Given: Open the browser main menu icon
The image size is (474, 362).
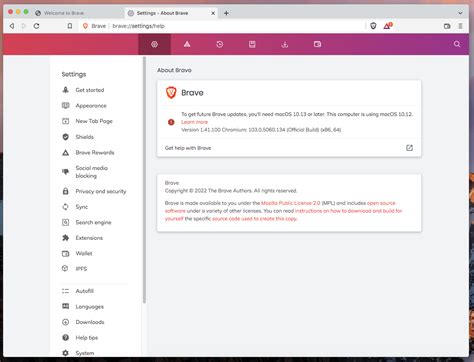Looking at the screenshot, I should point(460,26).
